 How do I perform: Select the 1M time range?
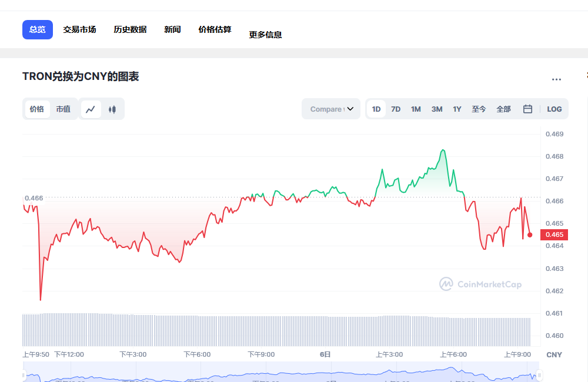pyautogui.click(x=416, y=109)
